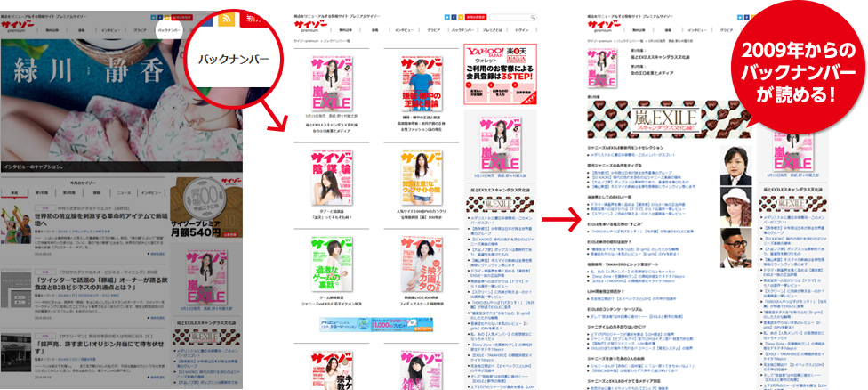Click sidebar 嵐とEXILE cover on middle page
The width and height of the screenshot is (868, 390).
click(501, 144)
